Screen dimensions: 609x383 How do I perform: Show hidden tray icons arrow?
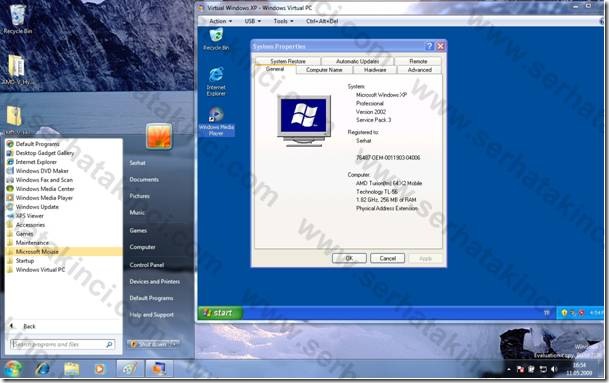tap(508, 369)
